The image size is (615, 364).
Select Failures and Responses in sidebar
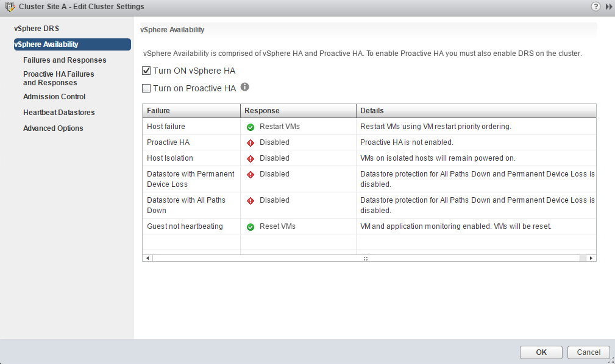pos(65,60)
